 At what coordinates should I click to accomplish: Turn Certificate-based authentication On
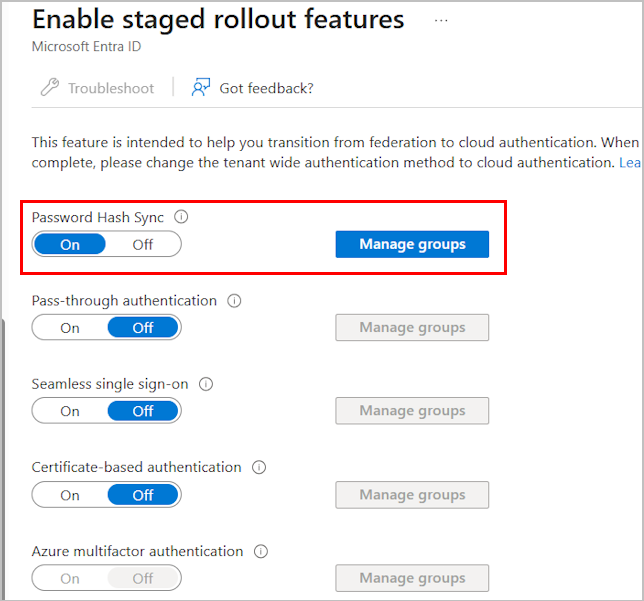click(x=70, y=495)
